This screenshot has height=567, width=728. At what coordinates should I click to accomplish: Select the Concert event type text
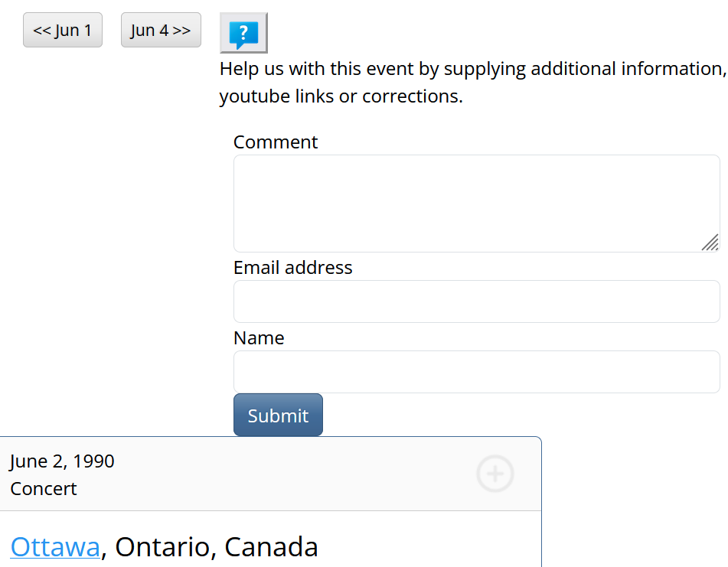tap(44, 489)
